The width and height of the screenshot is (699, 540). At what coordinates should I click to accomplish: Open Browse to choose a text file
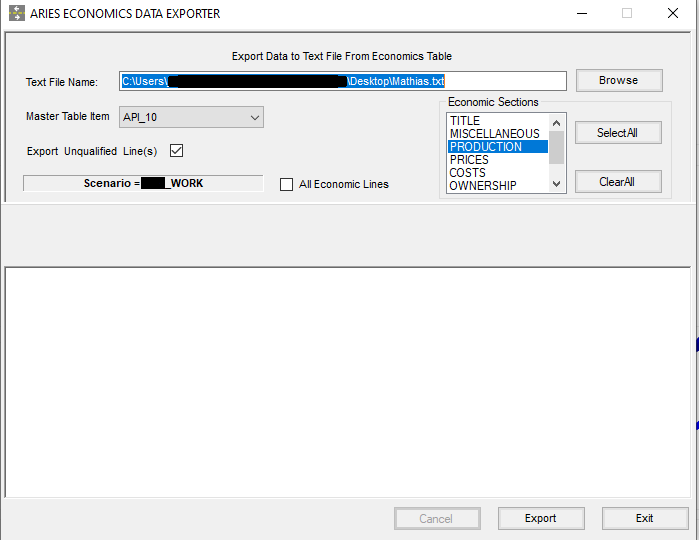click(619, 80)
